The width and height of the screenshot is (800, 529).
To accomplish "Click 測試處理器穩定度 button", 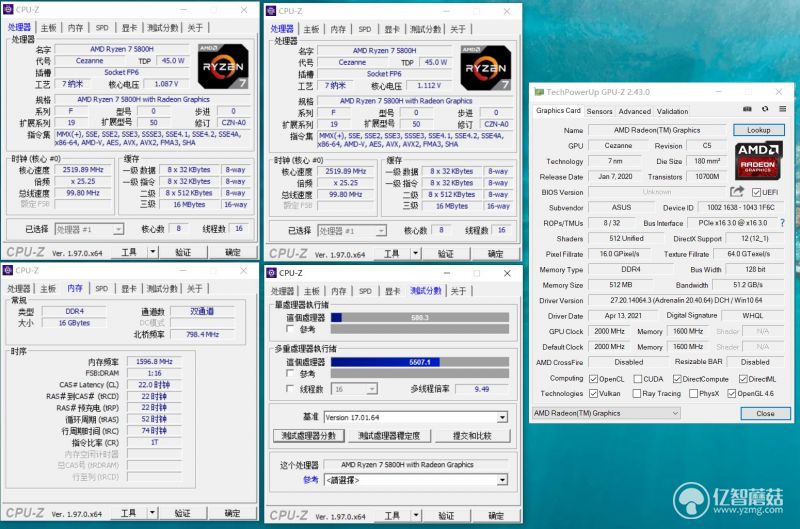I will click(x=389, y=436).
